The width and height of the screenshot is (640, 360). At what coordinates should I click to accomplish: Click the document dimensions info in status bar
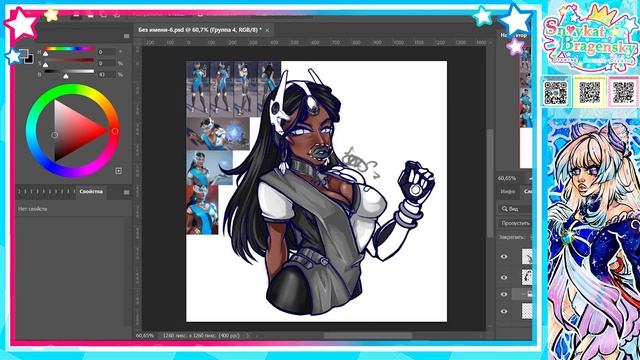(201, 336)
